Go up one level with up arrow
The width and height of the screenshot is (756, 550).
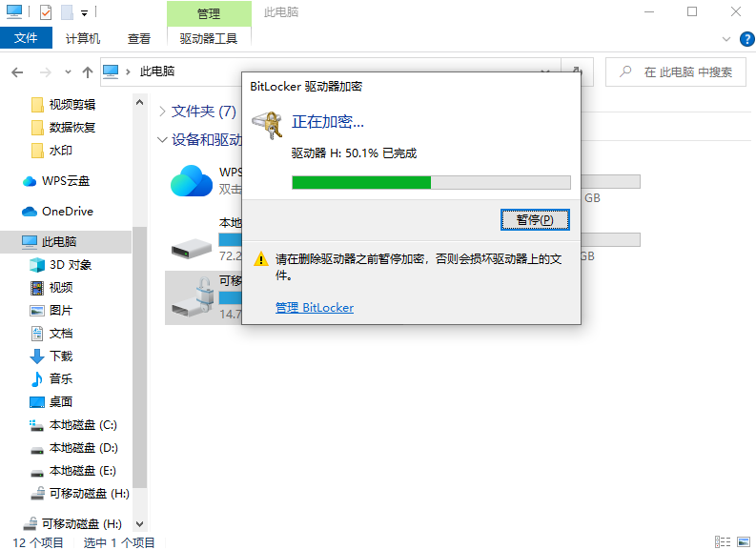click(88, 72)
